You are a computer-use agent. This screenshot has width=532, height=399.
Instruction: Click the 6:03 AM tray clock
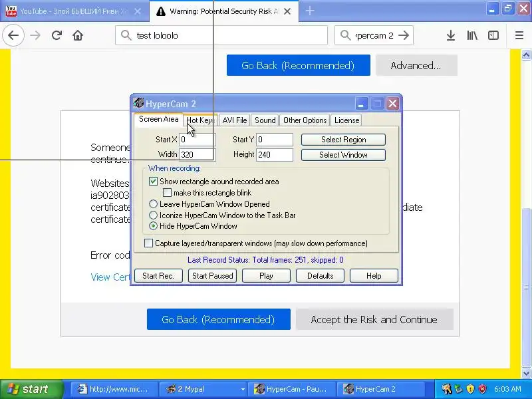(507, 389)
